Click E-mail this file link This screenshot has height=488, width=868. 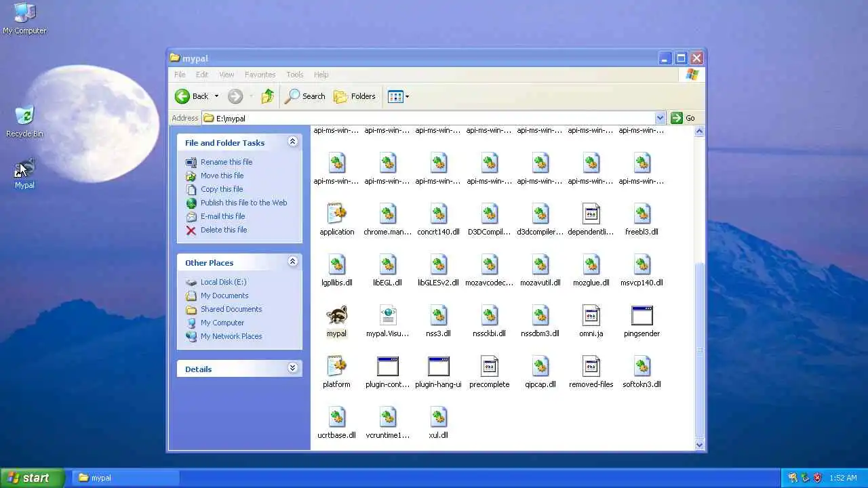tap(222, 216)
